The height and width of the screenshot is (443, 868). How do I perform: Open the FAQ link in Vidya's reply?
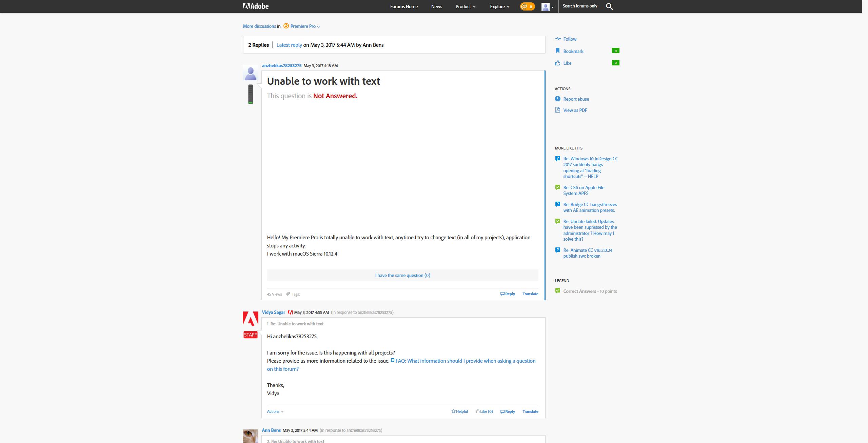click(465, 361)
